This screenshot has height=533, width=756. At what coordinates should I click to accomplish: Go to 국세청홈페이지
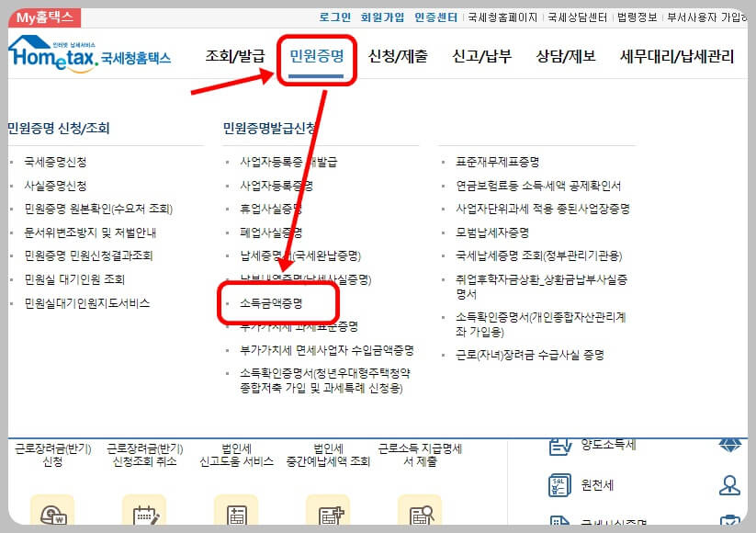[x=502, y=17]
